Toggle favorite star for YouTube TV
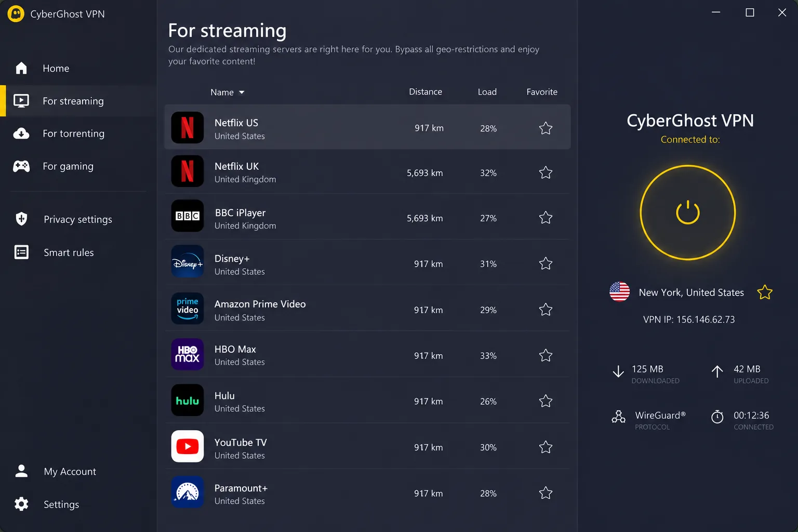Screen dimensions: 798x532 [x=546, y=447]
